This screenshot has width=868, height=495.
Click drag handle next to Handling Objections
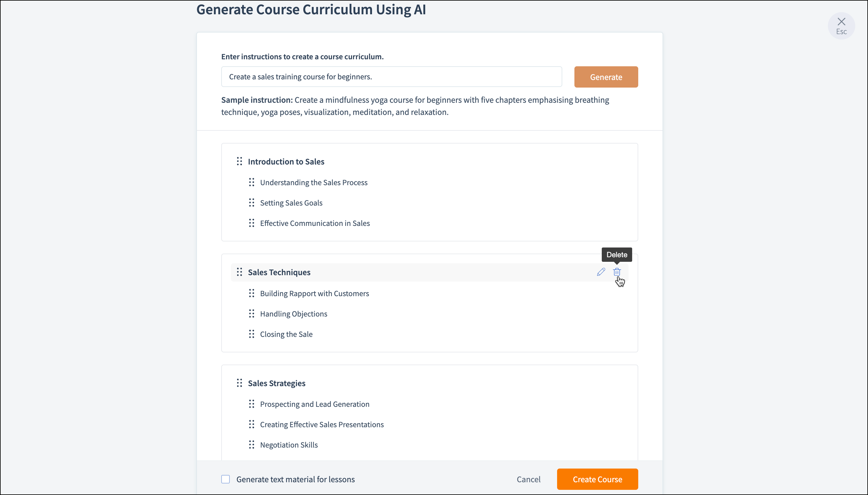(x=251, y=314)
